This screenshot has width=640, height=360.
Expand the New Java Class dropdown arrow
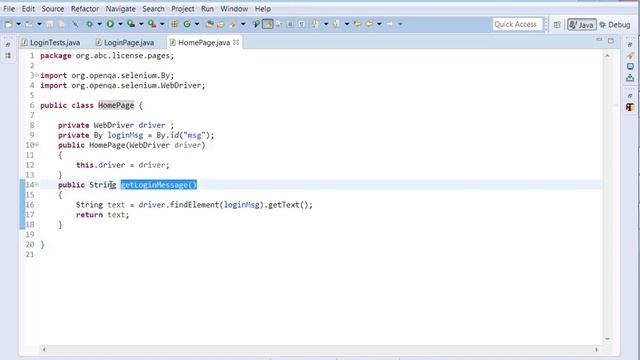197,24
